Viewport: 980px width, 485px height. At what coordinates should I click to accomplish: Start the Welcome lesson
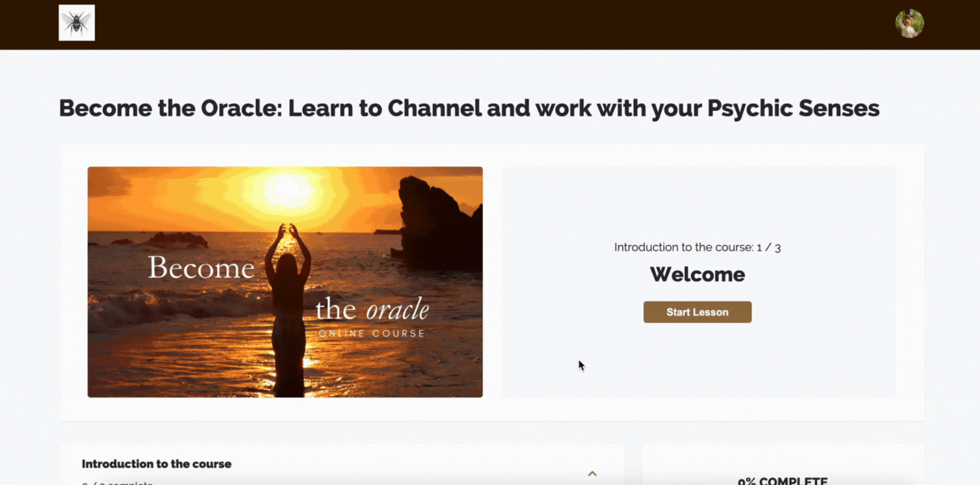pyautogui.click(x=697, y=312)
